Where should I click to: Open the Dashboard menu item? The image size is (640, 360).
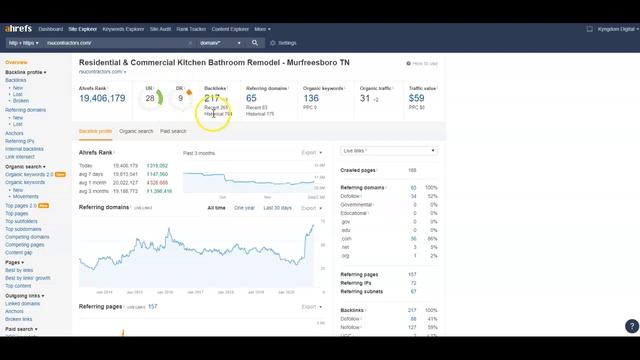tap(51, 29)
